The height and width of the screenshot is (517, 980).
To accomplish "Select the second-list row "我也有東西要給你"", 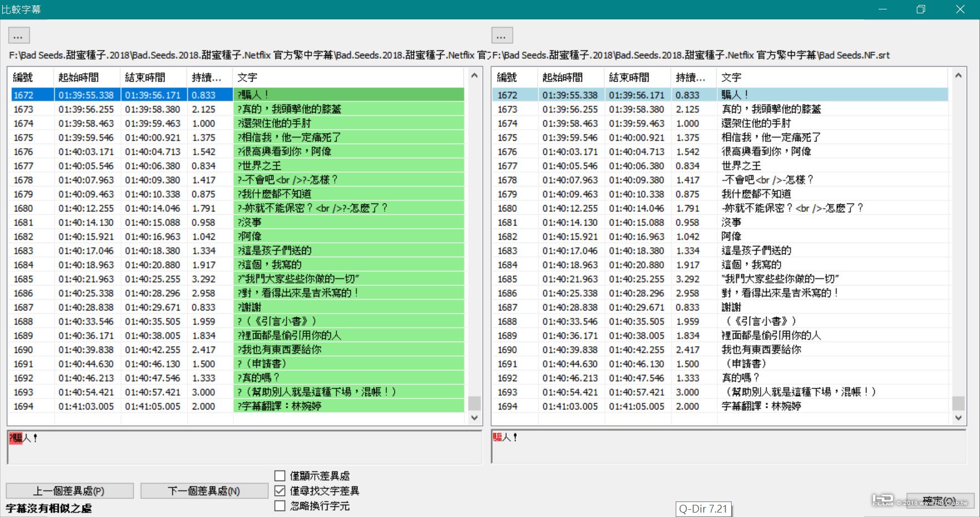I will (x=721, y=349).
